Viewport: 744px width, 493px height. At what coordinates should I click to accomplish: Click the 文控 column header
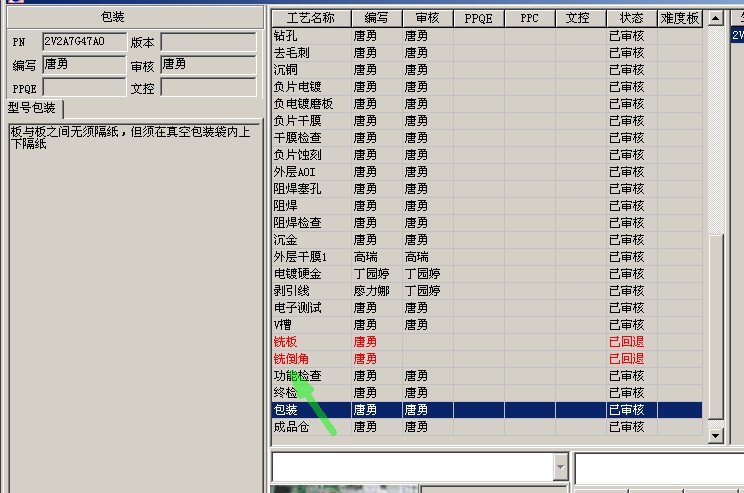tap(581, 19)
